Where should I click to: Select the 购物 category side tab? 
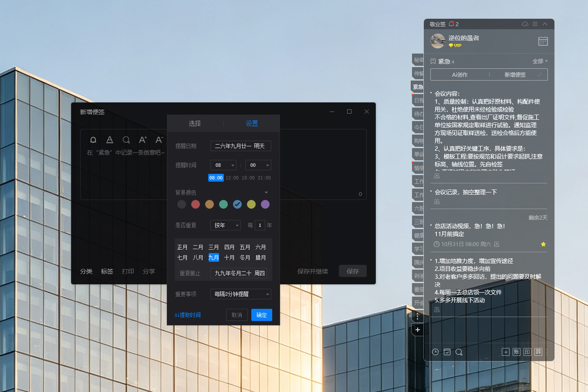coord(418,141)
